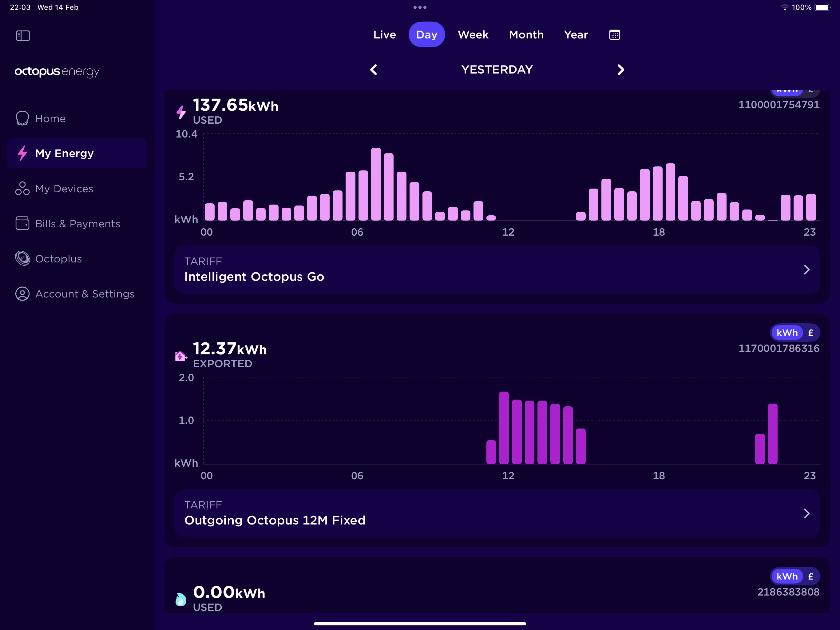Image resolution: width=840 pixels, height=630 pixels.
Task: Open Octoplus in the sidebar
Action: pos(77,258)
